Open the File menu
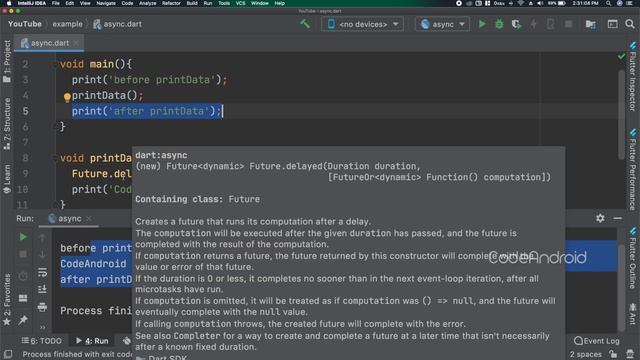The height and width of the screenshot is (360, 640). tap(56, 3)
